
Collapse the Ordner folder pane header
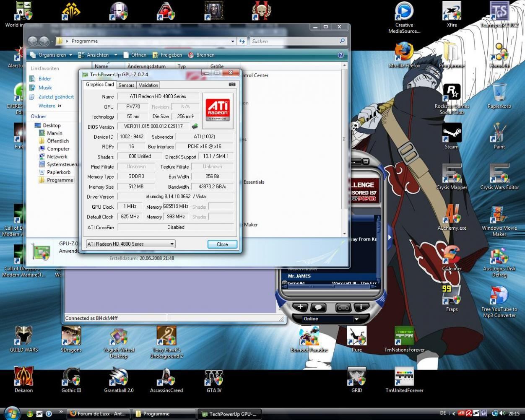[x=39, y=117]
